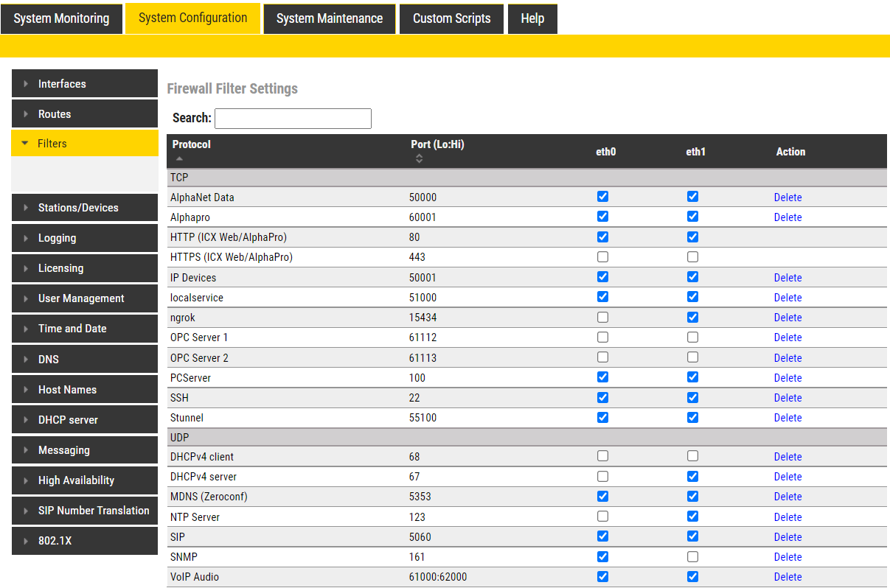This screenshot has height=588, width=890.
Task: Enable eth0 for HTTPS (ICX Web/AlphaPro)
Action: (x=603, y=257)
